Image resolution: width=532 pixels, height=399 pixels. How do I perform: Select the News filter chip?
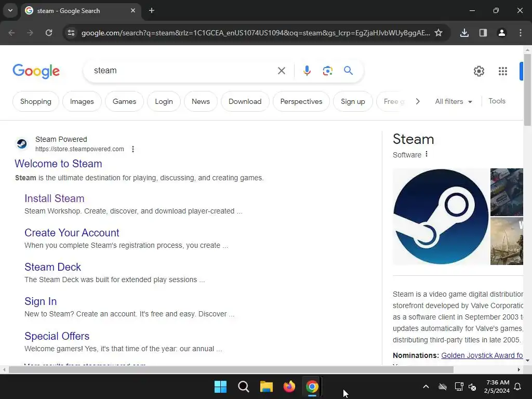[x=201, y=101]
